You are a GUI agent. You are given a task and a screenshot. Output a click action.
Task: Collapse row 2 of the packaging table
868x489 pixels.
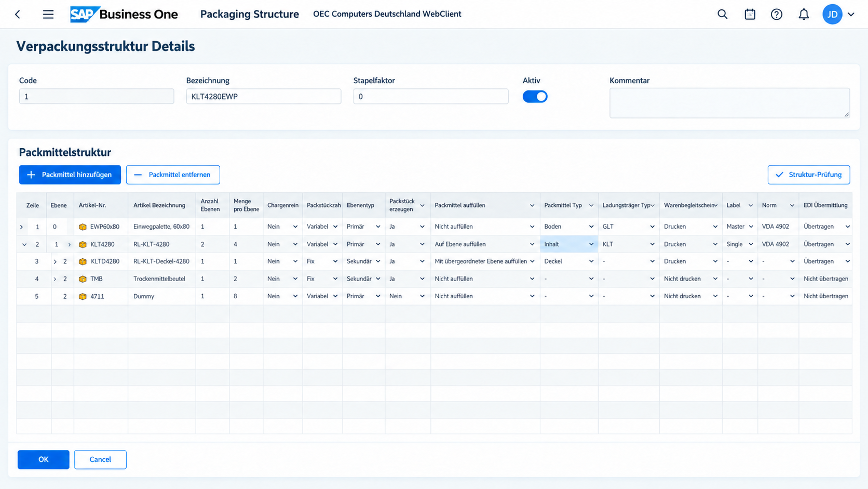[x=24, y=245]
